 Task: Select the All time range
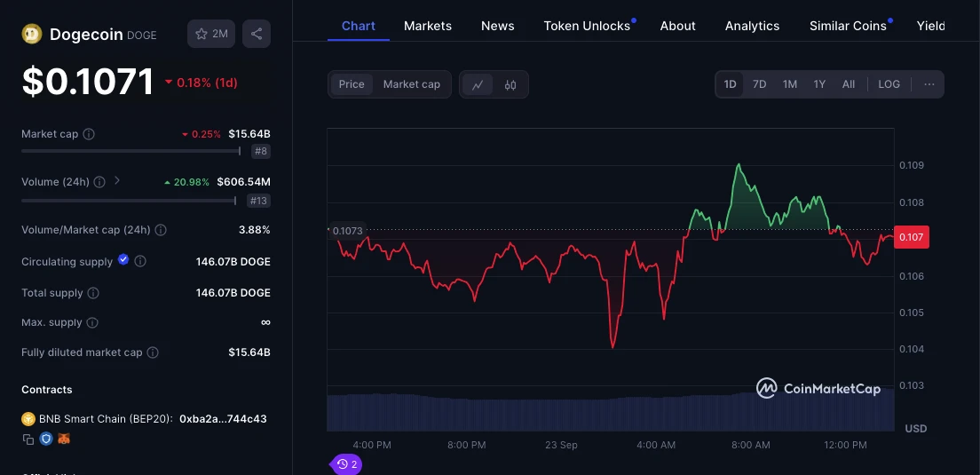848,84
